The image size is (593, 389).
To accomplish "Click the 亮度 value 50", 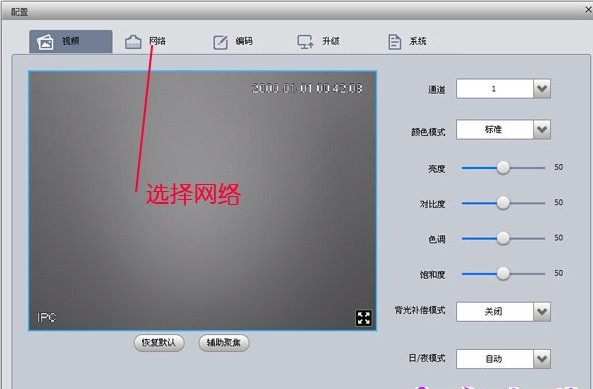I will pos(559,167).
